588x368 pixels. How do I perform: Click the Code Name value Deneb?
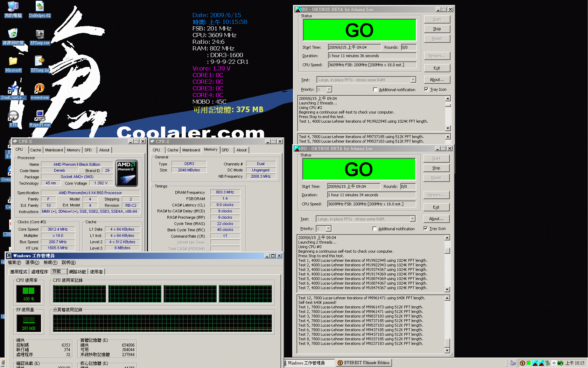coord(59,171)
